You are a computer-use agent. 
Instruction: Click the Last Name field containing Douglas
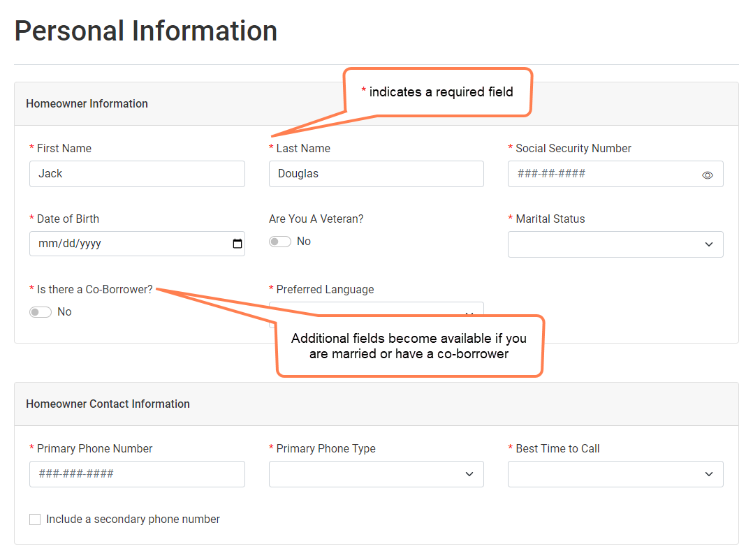(376, 174)
